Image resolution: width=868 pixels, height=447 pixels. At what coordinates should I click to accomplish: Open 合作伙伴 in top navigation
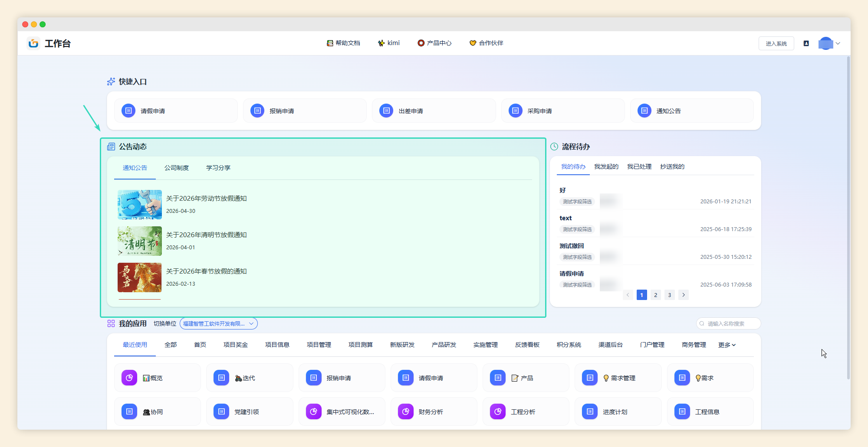tap(486, 43)
